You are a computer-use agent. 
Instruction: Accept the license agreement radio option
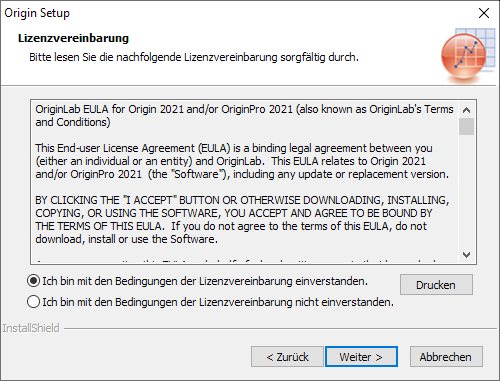pyautogui.click(x=33, y=281)
